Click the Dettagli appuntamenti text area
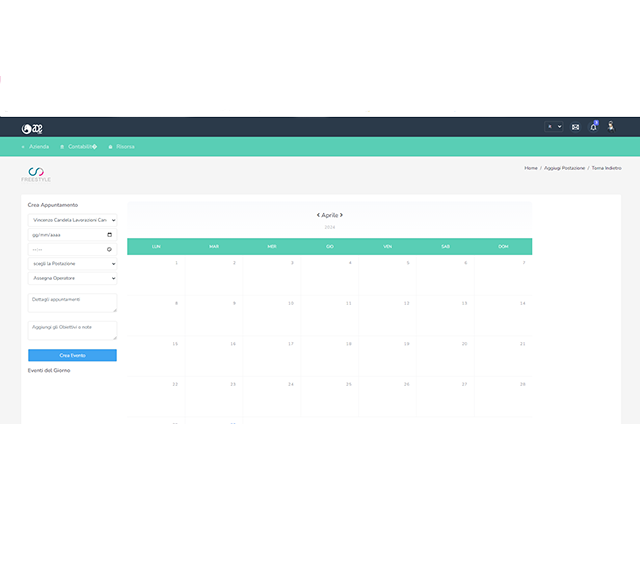The width and height of the screenshot is (640, 570). [72, 302]
